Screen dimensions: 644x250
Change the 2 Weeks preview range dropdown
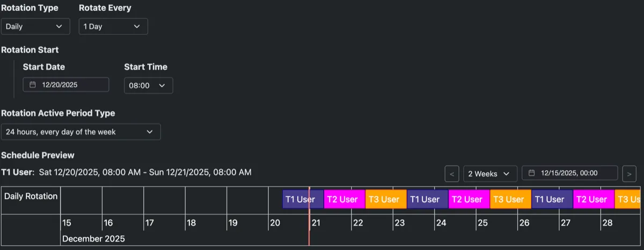coord(490,174)
